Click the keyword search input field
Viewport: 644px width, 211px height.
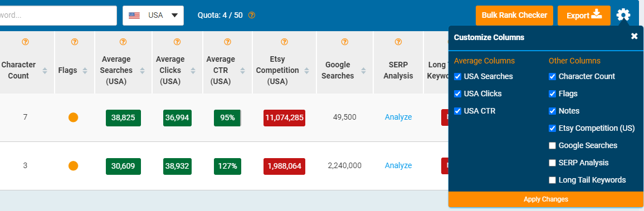point(57,16)
